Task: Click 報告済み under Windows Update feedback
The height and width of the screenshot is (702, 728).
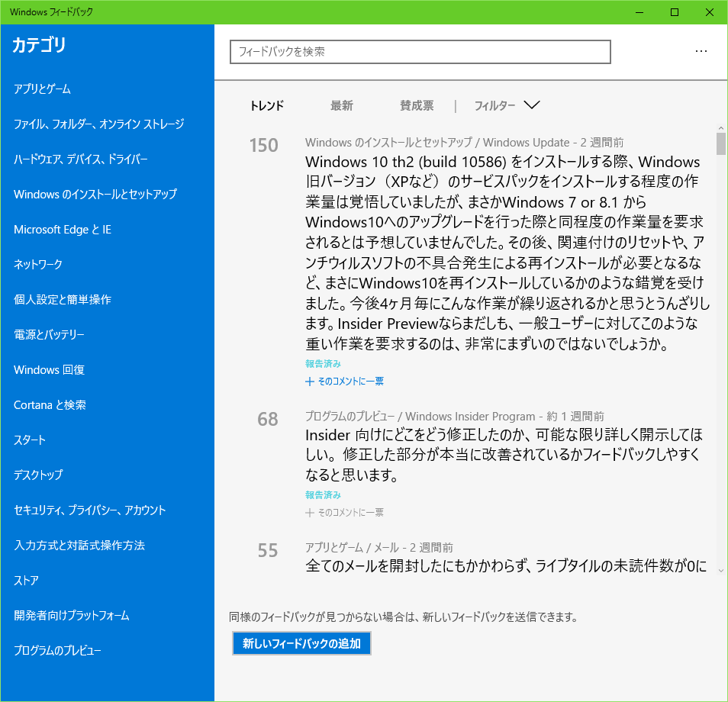Action: [323, 363]
